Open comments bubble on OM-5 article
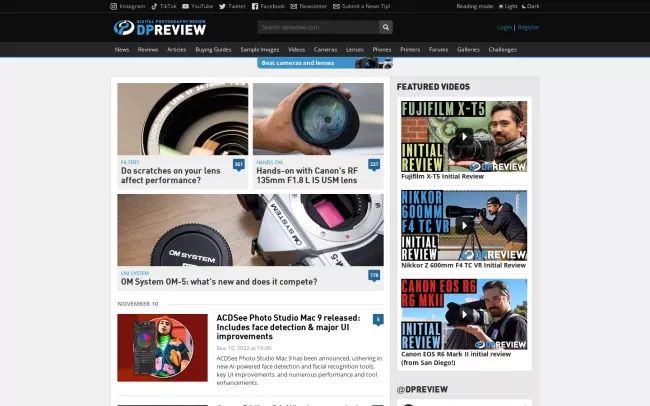Screen dimensions: 650x406 pos(374,275)
